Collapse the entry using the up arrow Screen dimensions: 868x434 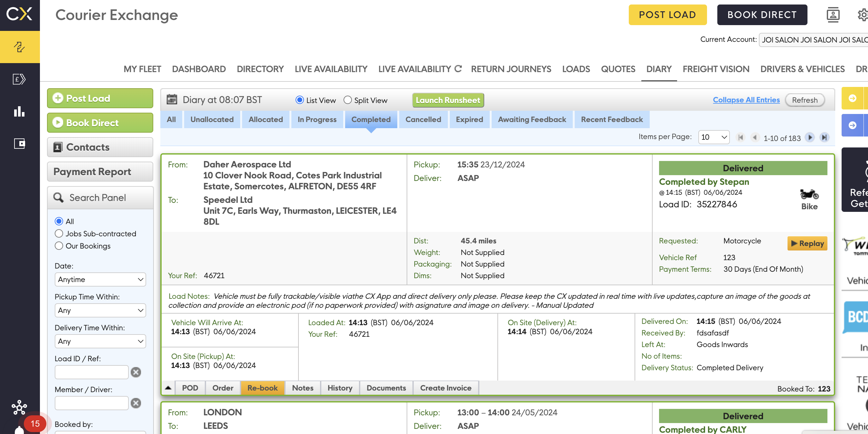point(168,388)
